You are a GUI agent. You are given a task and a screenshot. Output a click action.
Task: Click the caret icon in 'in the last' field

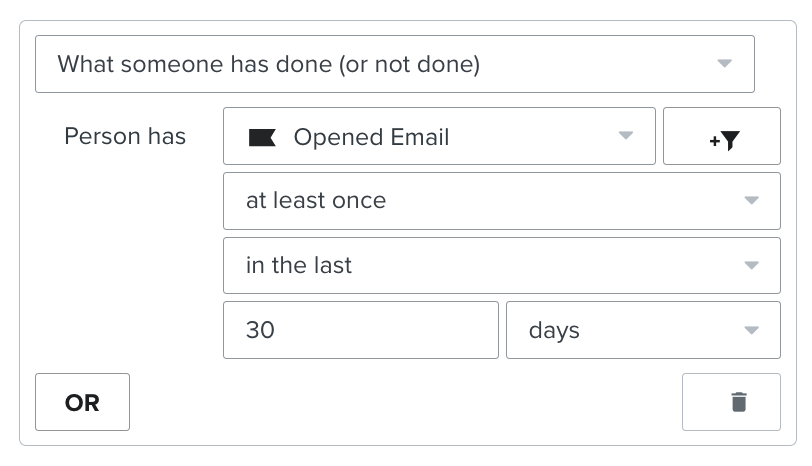tap(752, 265)
